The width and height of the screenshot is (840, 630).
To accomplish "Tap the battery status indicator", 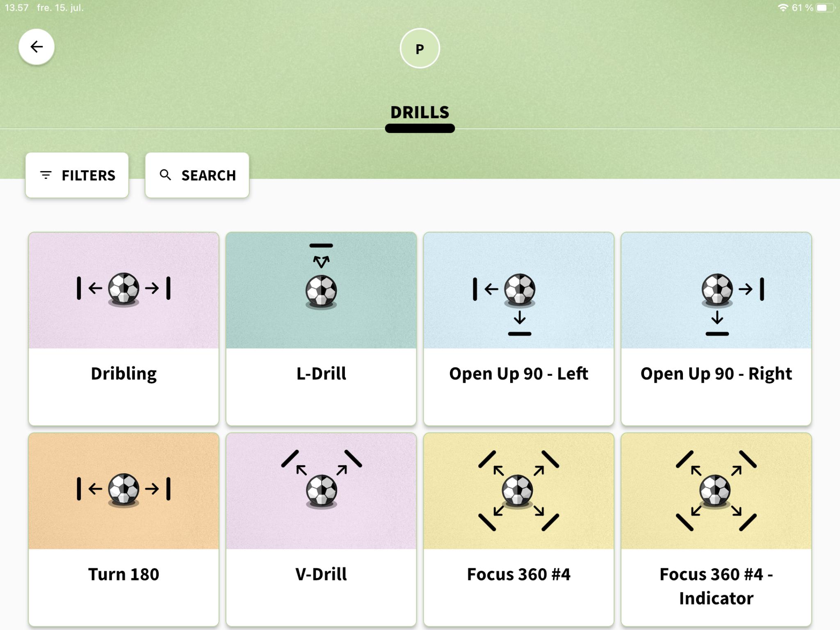I will (x=825, y=8).
